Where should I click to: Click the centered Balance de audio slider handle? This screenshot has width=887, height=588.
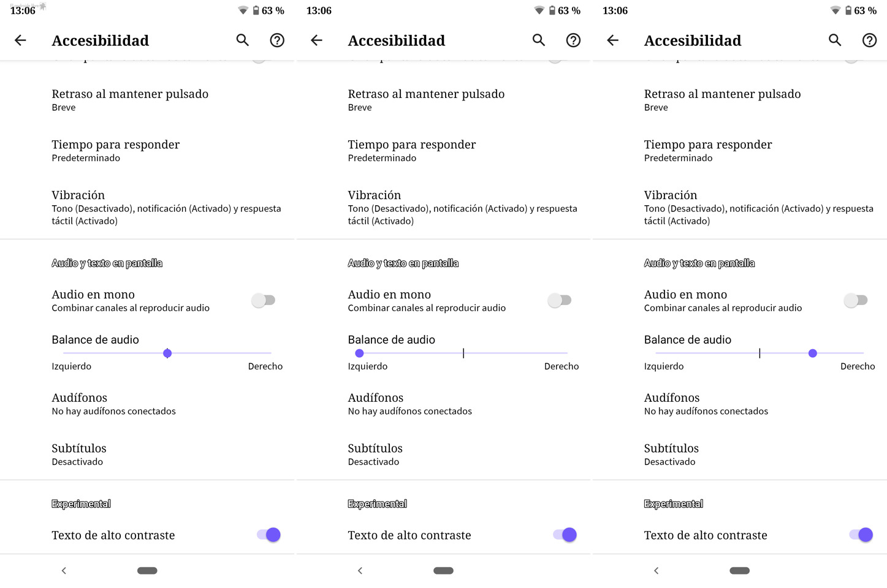click(x=167, y=353)
